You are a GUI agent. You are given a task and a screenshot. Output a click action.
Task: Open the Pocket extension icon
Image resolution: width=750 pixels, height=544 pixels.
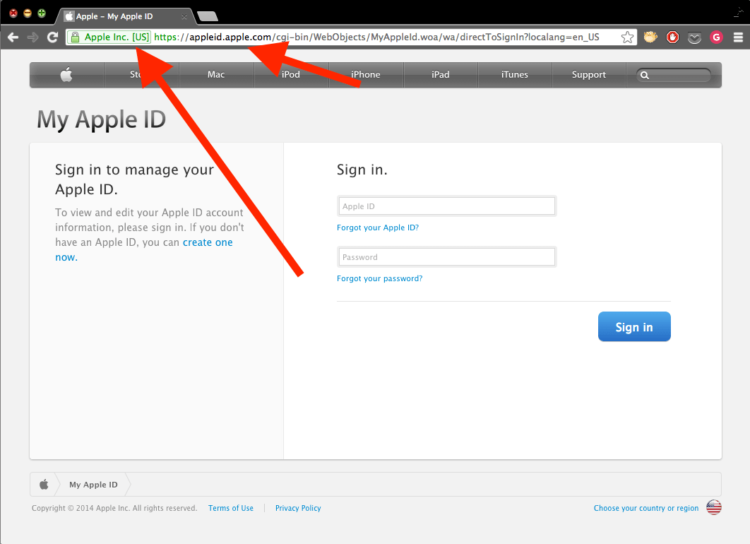pos(694,38)
